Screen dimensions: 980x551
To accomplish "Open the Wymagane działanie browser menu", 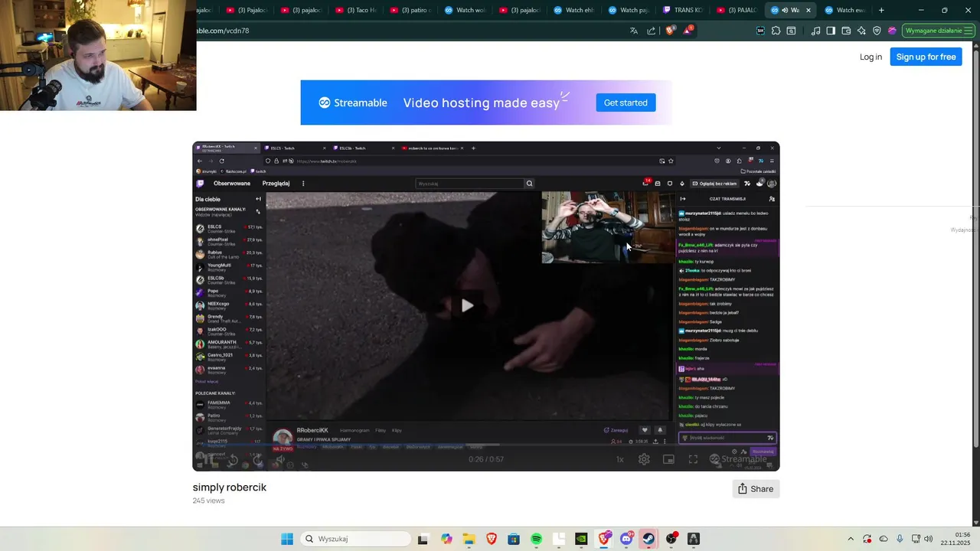I will tap(938, 31).
